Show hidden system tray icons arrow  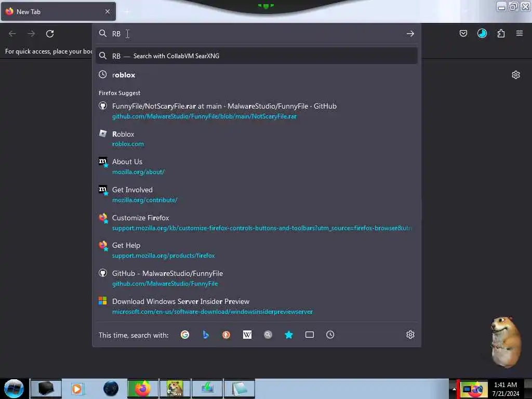coord(454,389)
